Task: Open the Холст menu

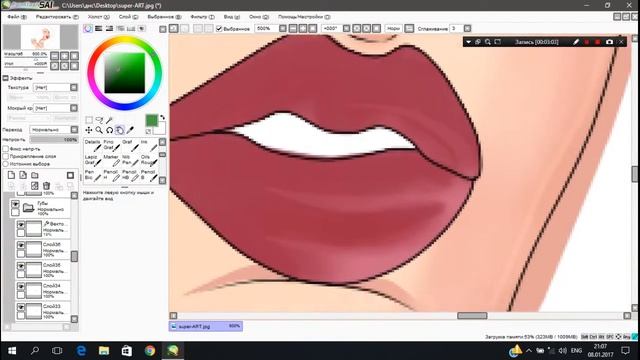Action: pos(98,17)
